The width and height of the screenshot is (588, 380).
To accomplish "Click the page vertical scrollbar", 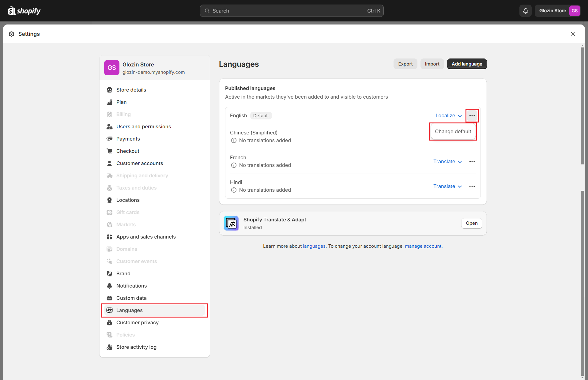I will [582, 106].
